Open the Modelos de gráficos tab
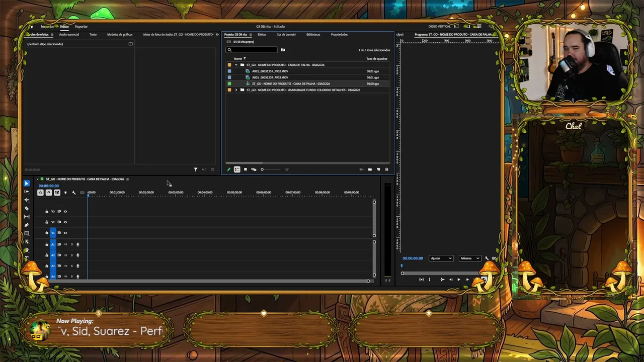 coord(120,35)
